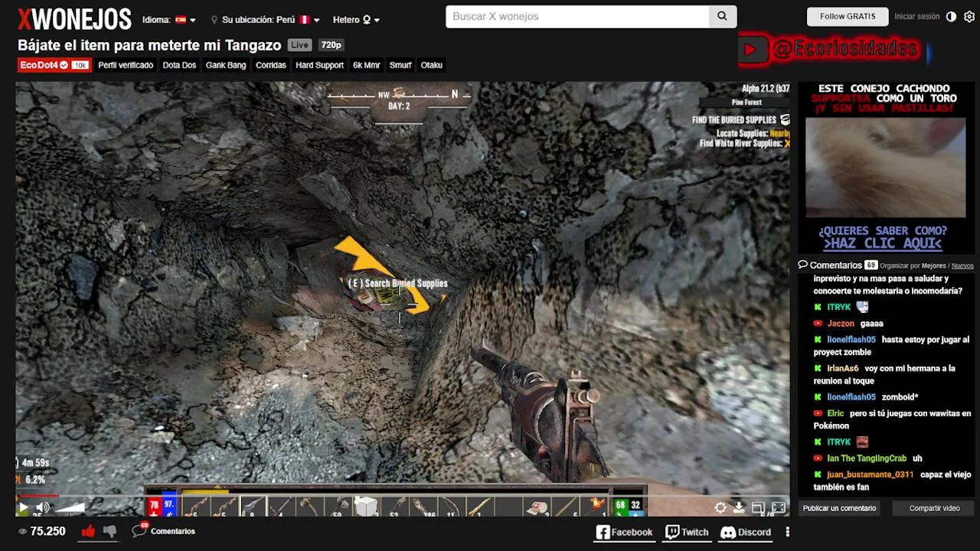
Task: Select the Perfil verificado tag
Action: point(126,65)
